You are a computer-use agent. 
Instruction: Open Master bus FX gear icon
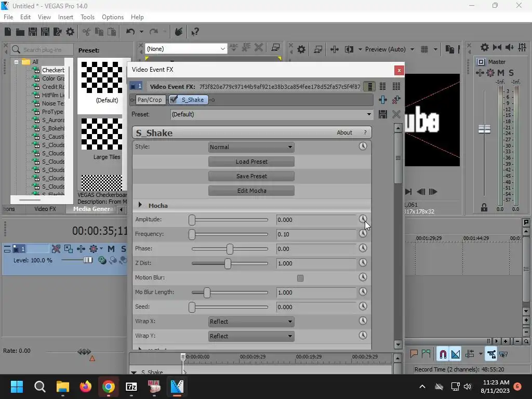coord(490,73)
